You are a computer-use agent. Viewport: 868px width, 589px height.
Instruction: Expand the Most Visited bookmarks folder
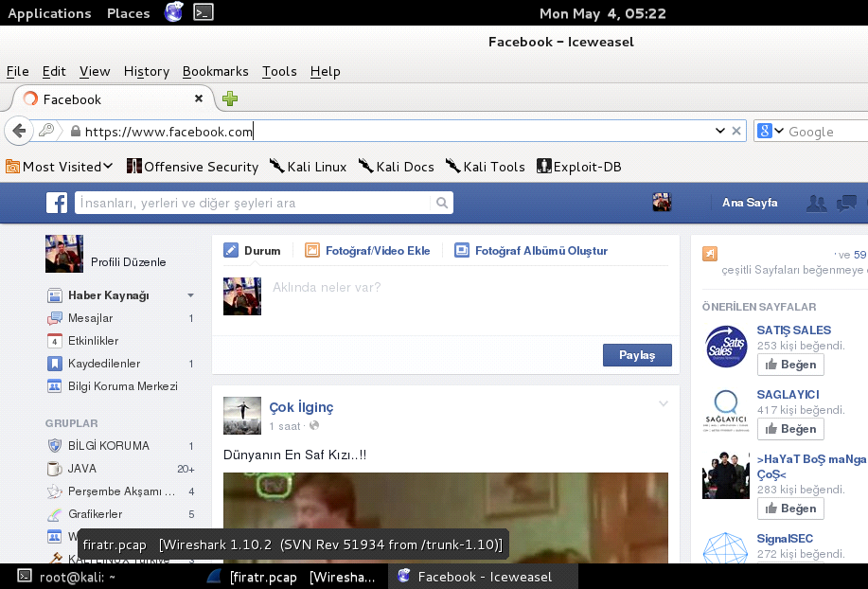[x=60, y=167]
